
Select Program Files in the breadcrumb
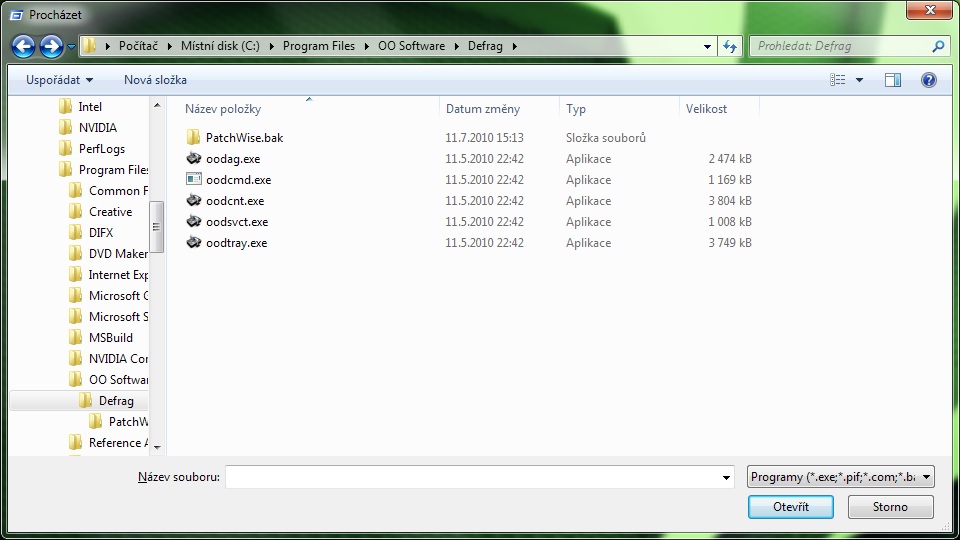coord(319,46)
